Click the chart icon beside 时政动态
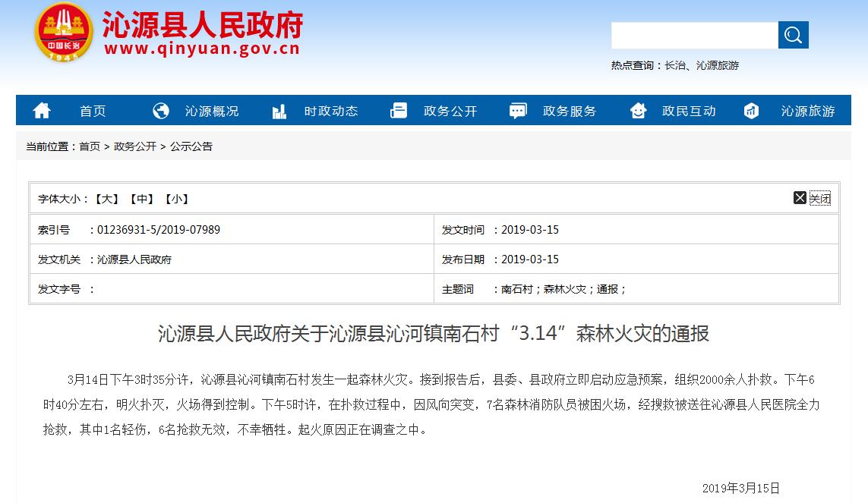This screenshot has height=503, width=868. click(x=279, y=112)
